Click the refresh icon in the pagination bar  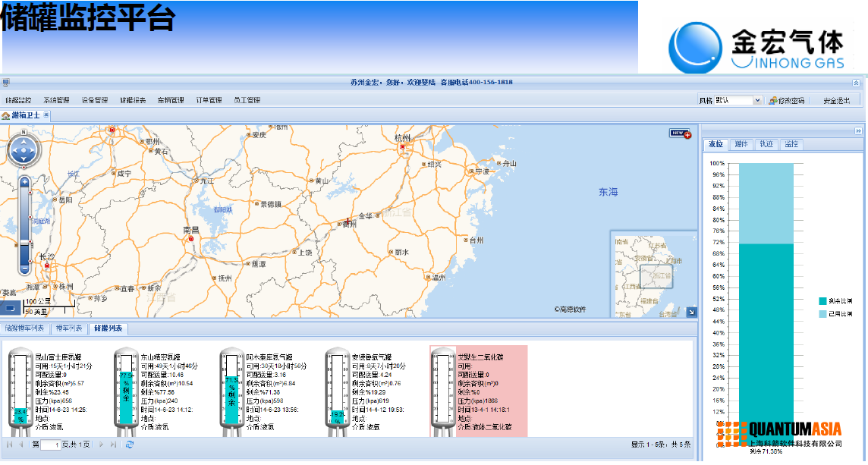(x=130, y=445)
